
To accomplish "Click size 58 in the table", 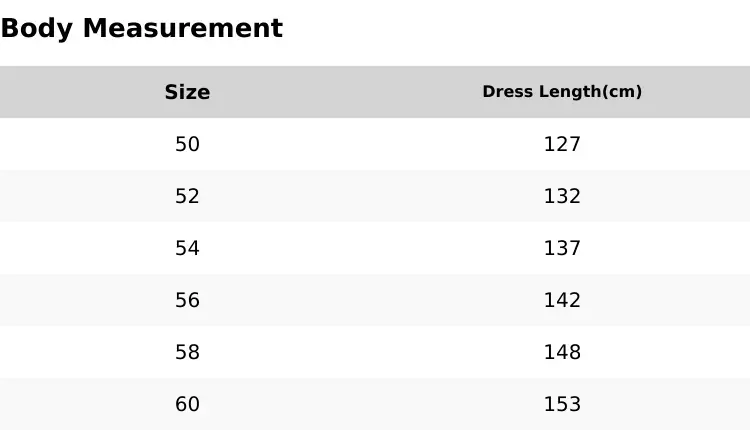I will click(x=187, y=353).
